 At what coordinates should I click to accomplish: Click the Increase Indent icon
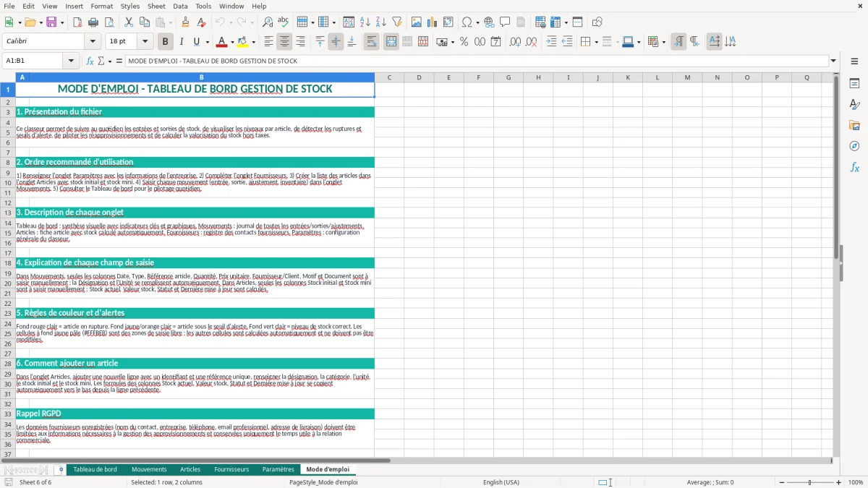tap(551, 42)
